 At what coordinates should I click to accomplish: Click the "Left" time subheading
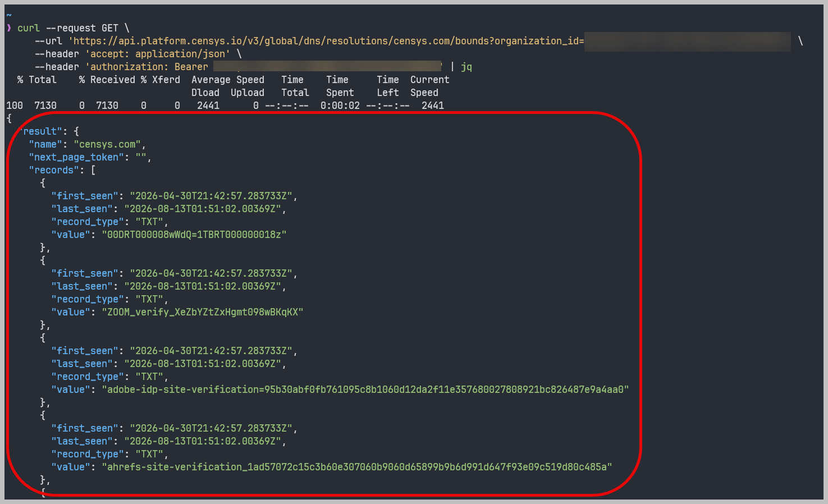tap(388, 93)
